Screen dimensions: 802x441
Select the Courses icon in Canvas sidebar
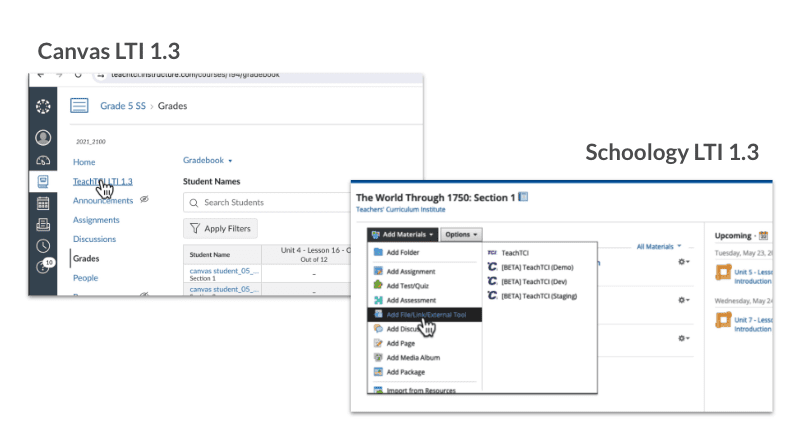pyautogui.click(x=43, y=181)
